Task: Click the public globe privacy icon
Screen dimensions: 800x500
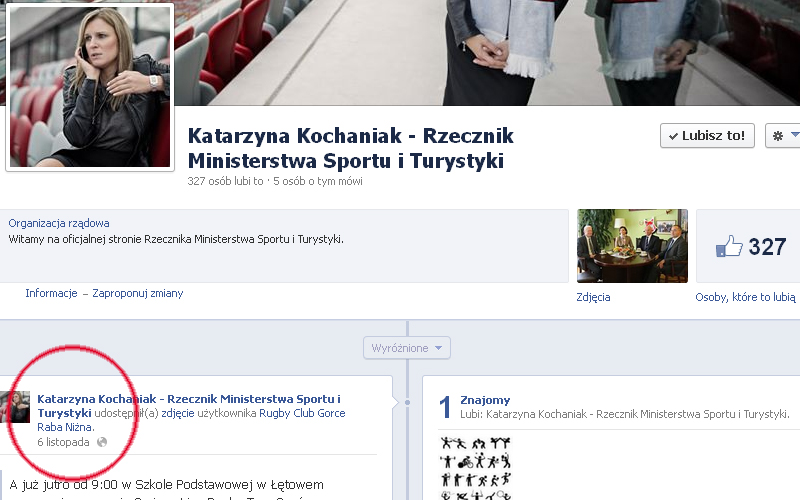Action: click(x=102, y=442)
